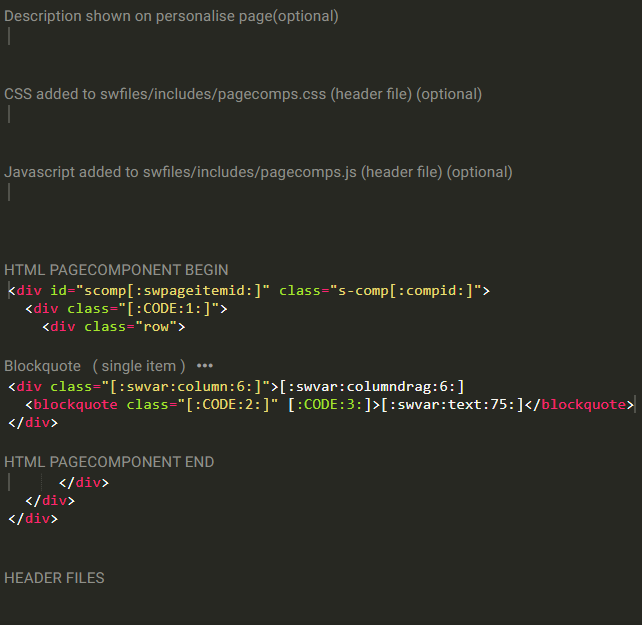Click the closing </div> under the blockquote line
The image size is (642, 629).
[33, 423]
